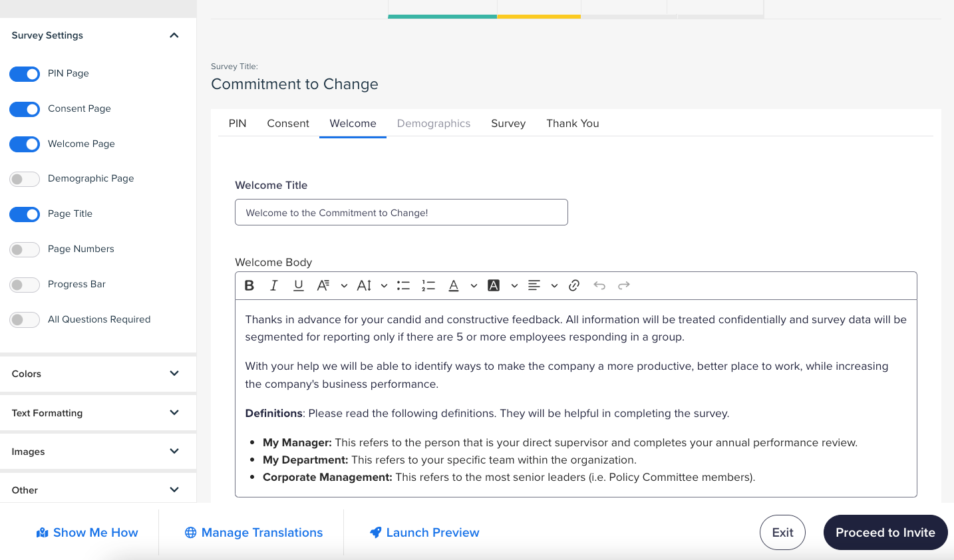Enable the Demographic Page toggle
This screenshot has width=954, height=560.
pyautogui.click(x=25, y=179)
